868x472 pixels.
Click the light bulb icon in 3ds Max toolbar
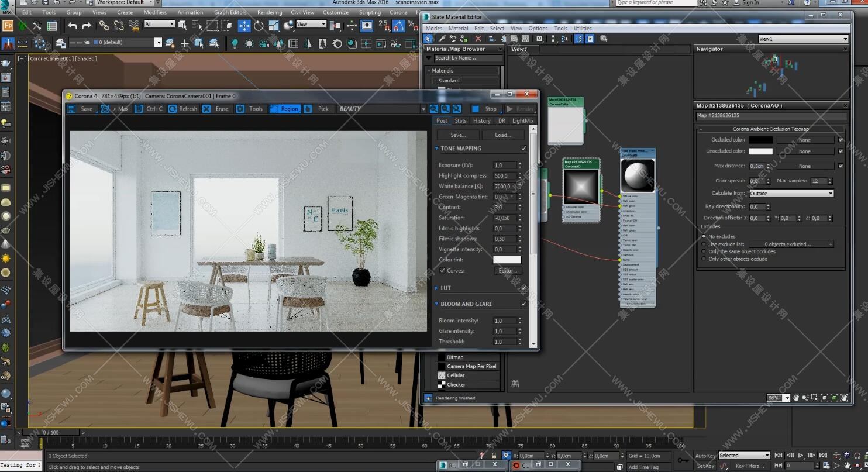click(235, 43)
